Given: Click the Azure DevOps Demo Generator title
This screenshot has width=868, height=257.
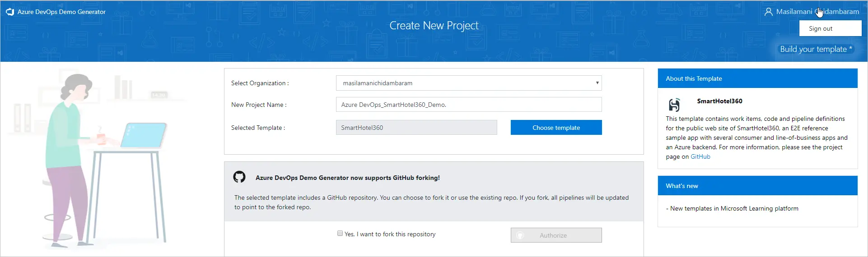Looking at the screenshot, I should pos(61,12).
